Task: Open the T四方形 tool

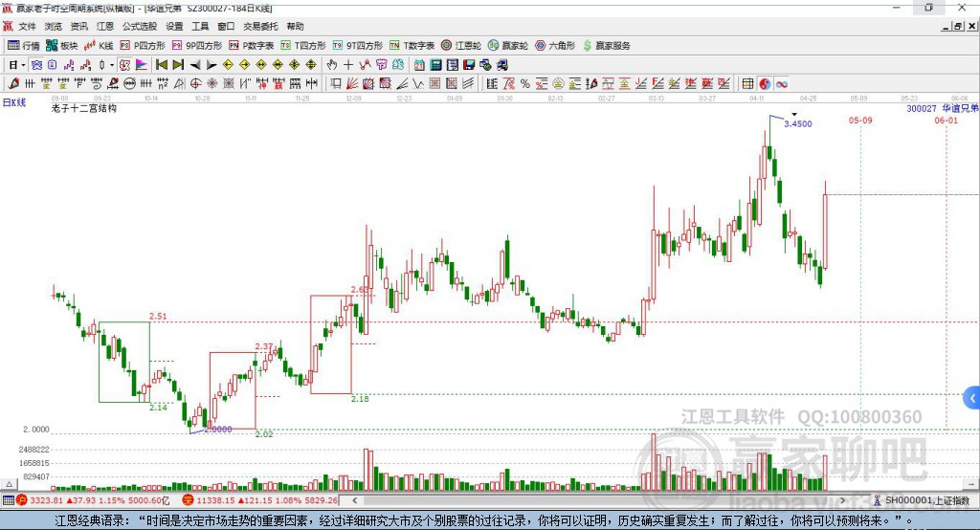Action: (x=303, y=46)
